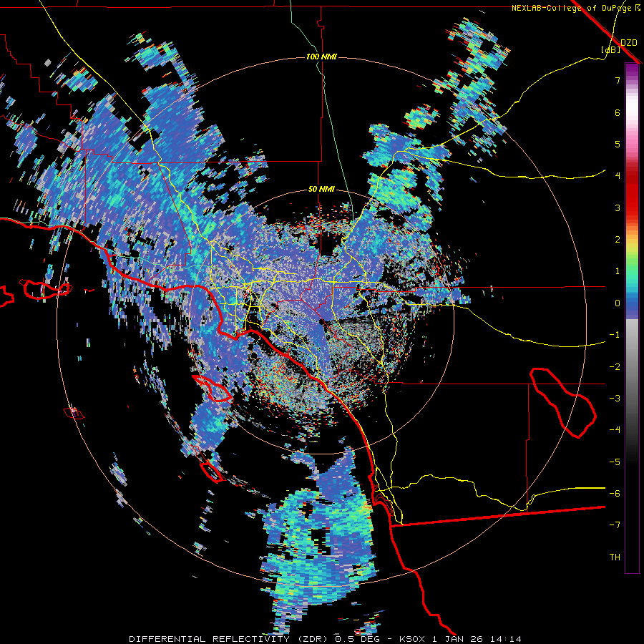Click the 100 NMI range ring label
Screen dimensions: 644x644
[321, 57]
